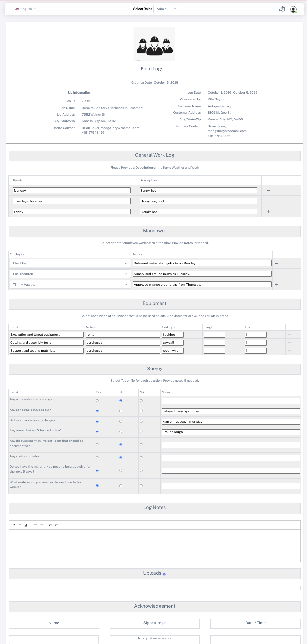307x644 pixels.
Task: Click the rental notes field
Action: coord(123,335)
